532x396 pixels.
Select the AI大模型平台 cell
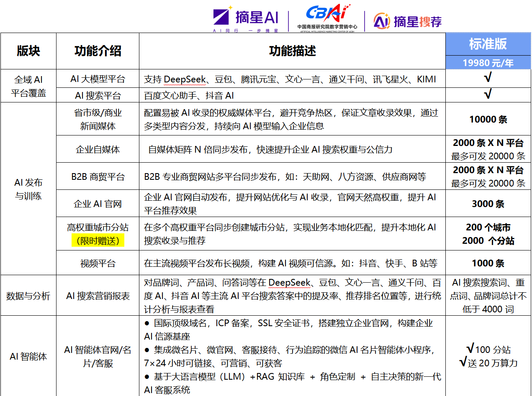point(98,79)
